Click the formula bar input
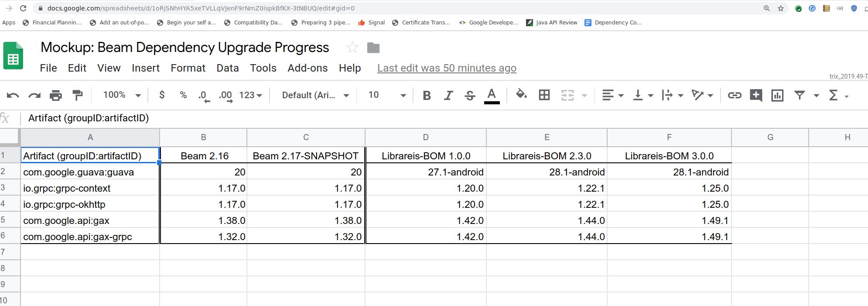Screen dimensions: 868x306 click(445, 118)
